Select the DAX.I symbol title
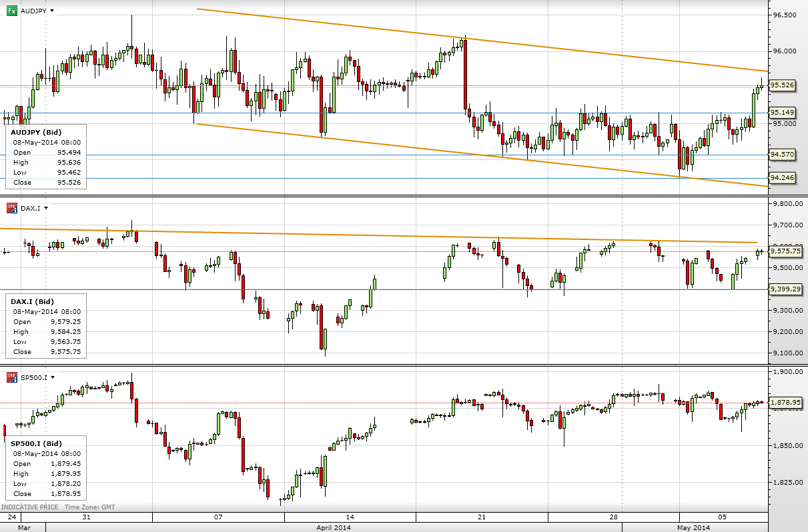This screenshot has height=532, width=808. 30,208
